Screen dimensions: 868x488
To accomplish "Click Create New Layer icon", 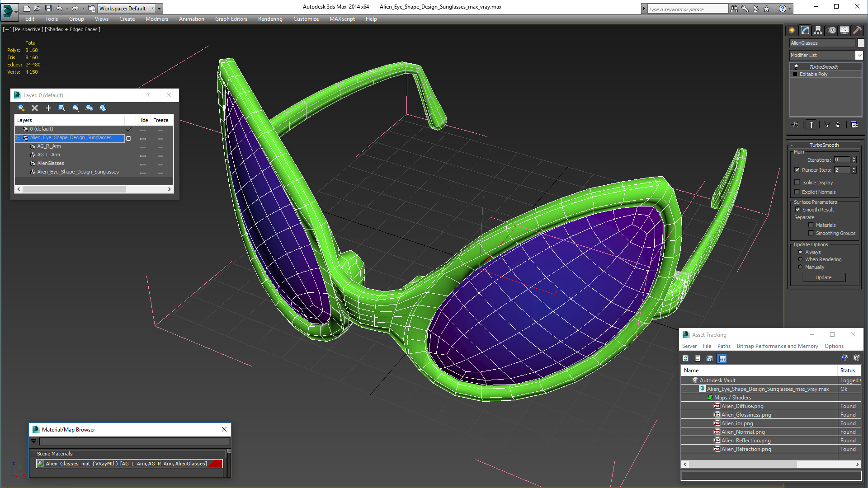I will [21, 108].
